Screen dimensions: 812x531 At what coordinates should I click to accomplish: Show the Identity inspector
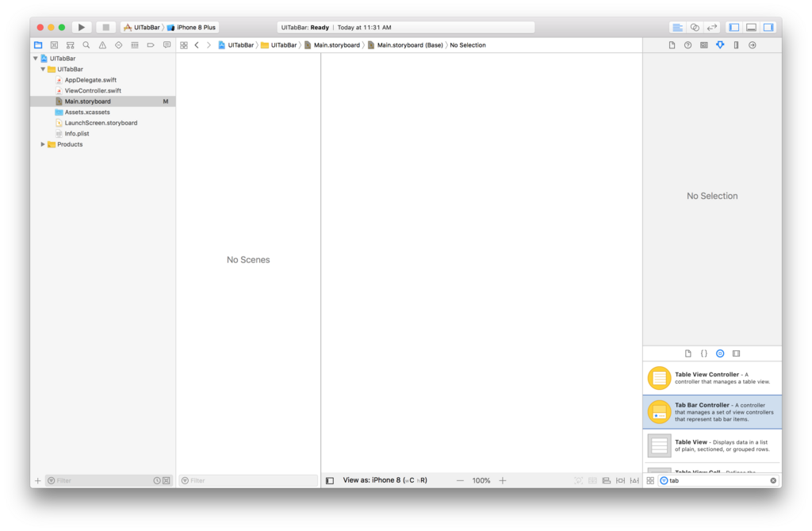tap(704, 45)
